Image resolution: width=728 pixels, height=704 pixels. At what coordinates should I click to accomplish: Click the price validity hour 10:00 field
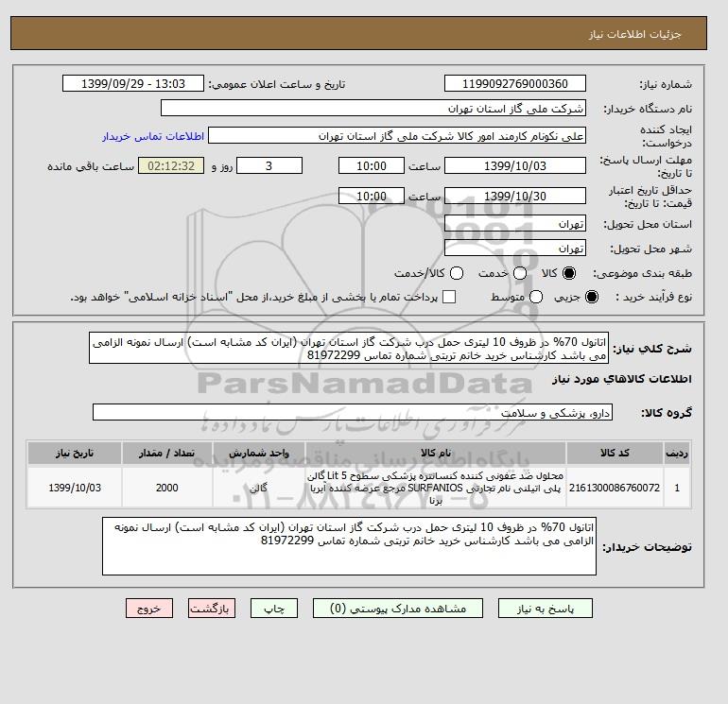coord(372,196)
